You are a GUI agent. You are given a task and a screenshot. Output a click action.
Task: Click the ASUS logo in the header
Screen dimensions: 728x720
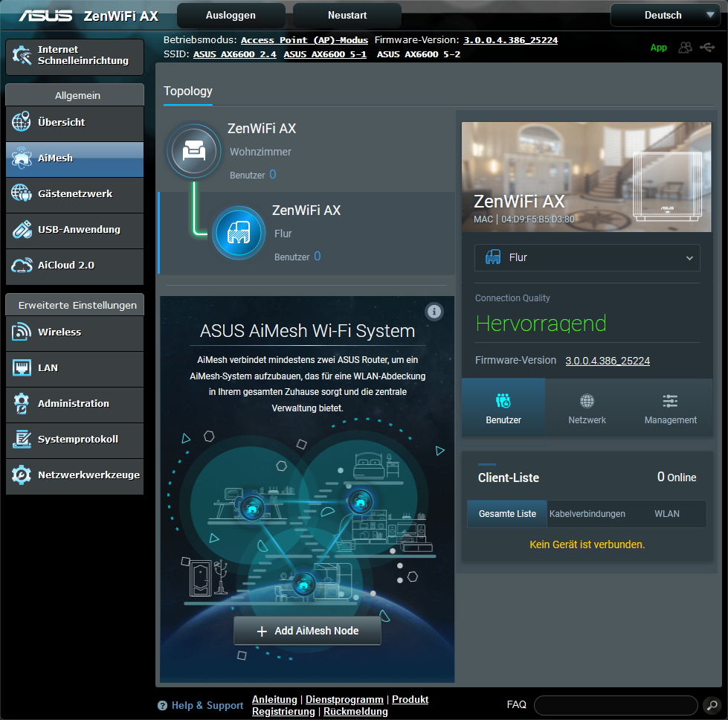click(45, 16)
